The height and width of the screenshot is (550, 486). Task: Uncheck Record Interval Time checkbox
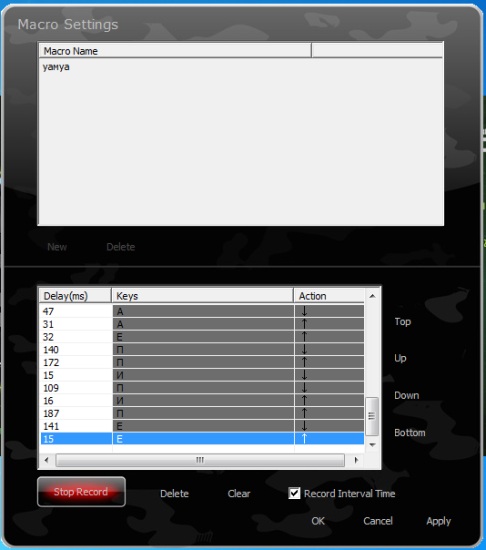[294, 493]
